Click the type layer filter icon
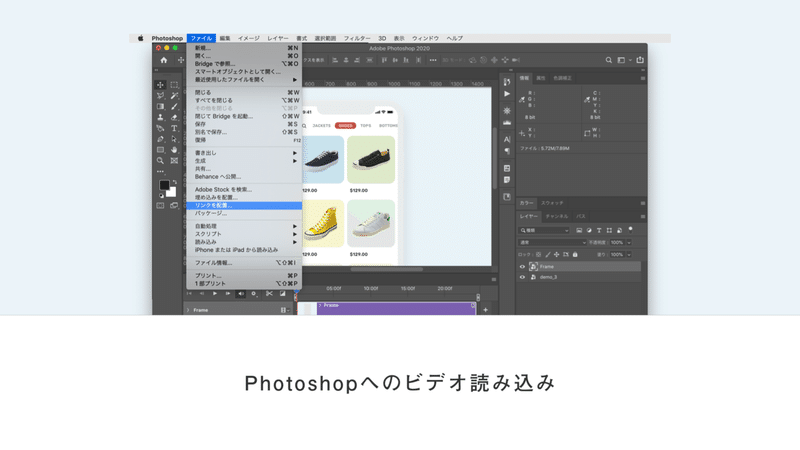The height and width of the screenshot is (450, 800). coord(599,231)
